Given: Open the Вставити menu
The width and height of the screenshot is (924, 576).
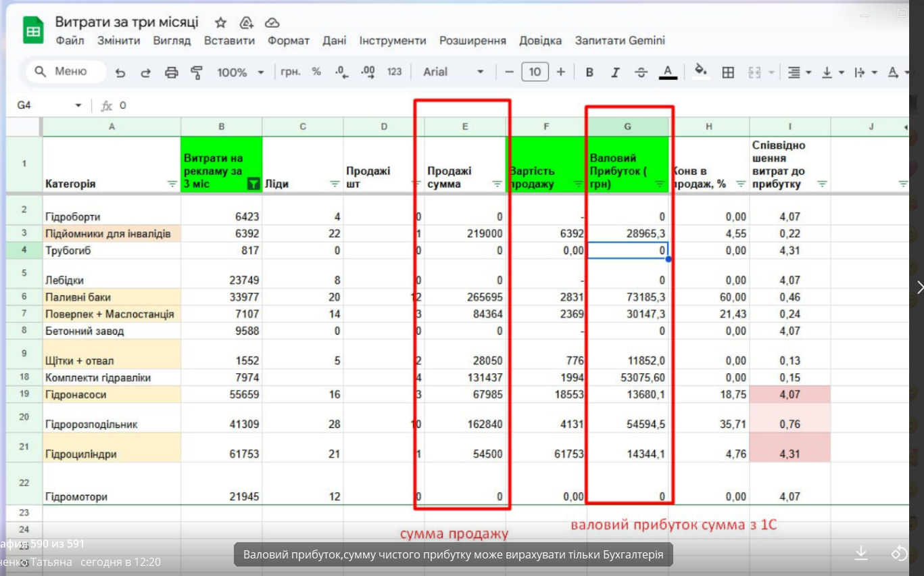Looking at the screenshot, I should point(229,41).
